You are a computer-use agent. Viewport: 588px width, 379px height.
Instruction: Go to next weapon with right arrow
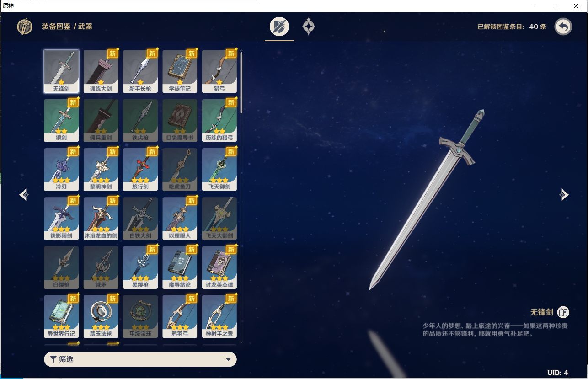pos(564,195)
